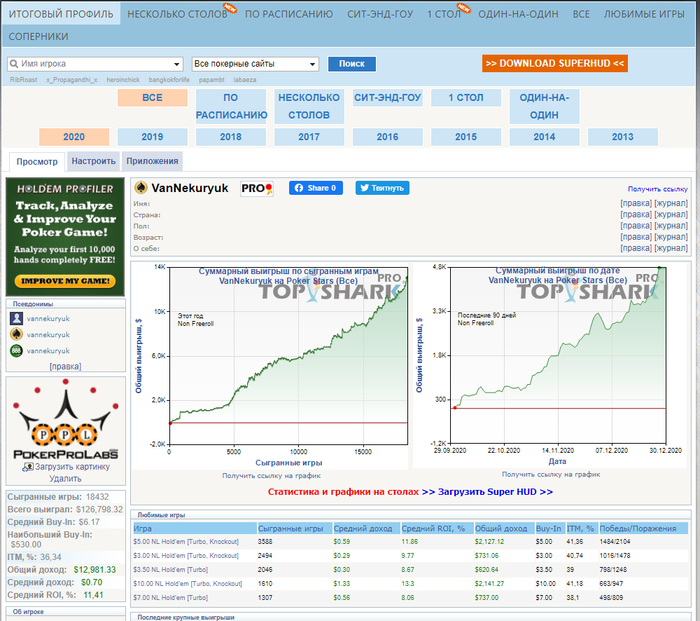The width and height of the screenshot is (700, 621).
Task: Click the games-played winnings chart
Action: [270, 366]
